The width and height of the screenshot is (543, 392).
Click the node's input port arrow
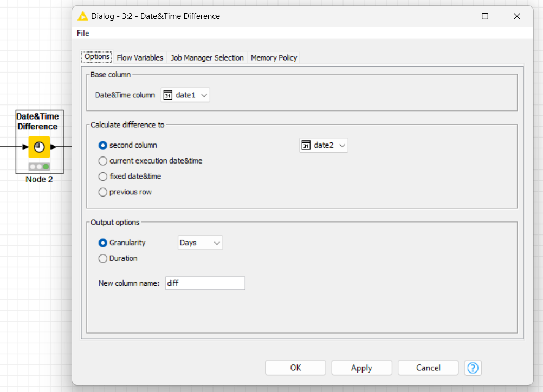tap(25, 147)
